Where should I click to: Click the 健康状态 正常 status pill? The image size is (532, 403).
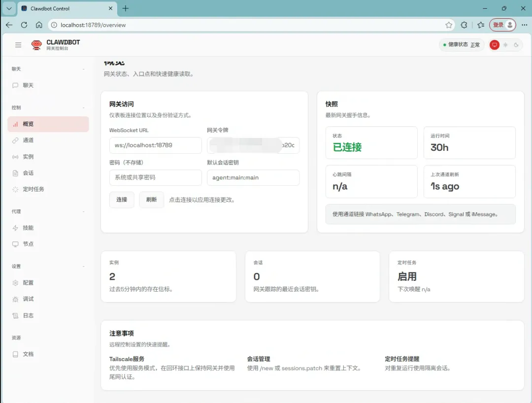click(x=462, y=45)
